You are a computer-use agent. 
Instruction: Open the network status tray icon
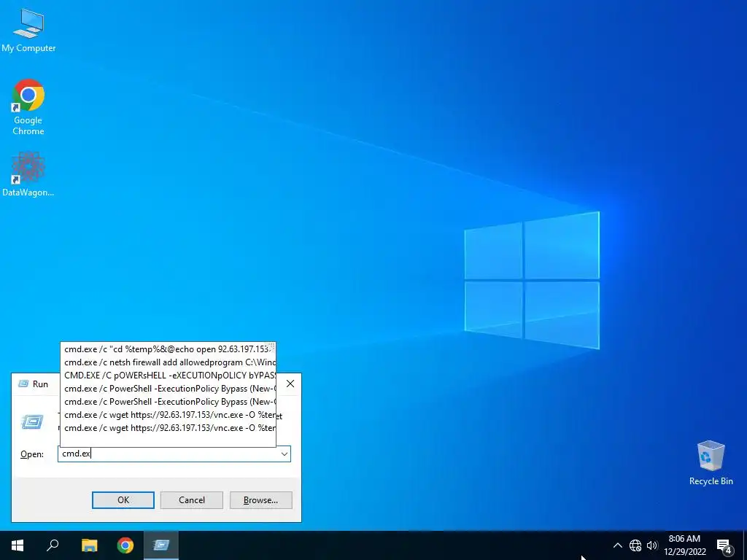coord(635,545)
